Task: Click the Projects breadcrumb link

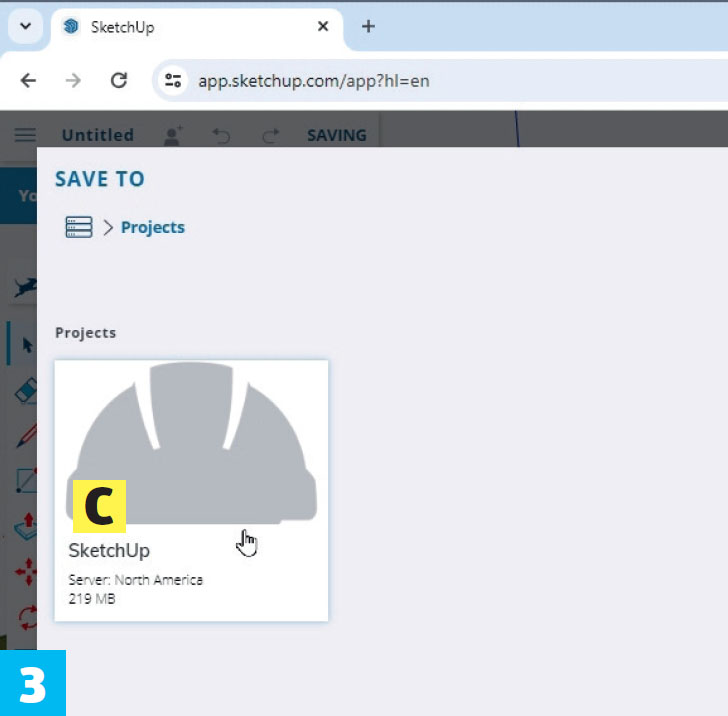Action: [x=153, y=228]
